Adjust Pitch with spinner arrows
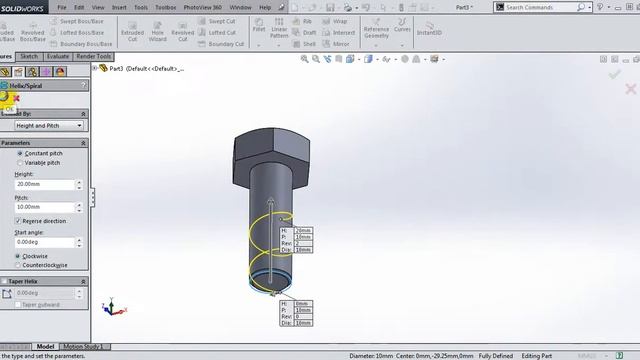The image size is (640, 360). (x=79, y=207)
